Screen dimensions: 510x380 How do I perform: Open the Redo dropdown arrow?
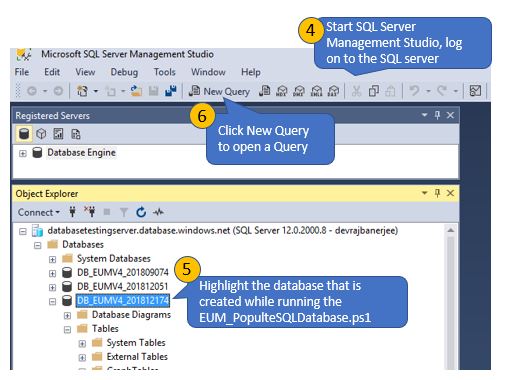(x=456, y=91)
